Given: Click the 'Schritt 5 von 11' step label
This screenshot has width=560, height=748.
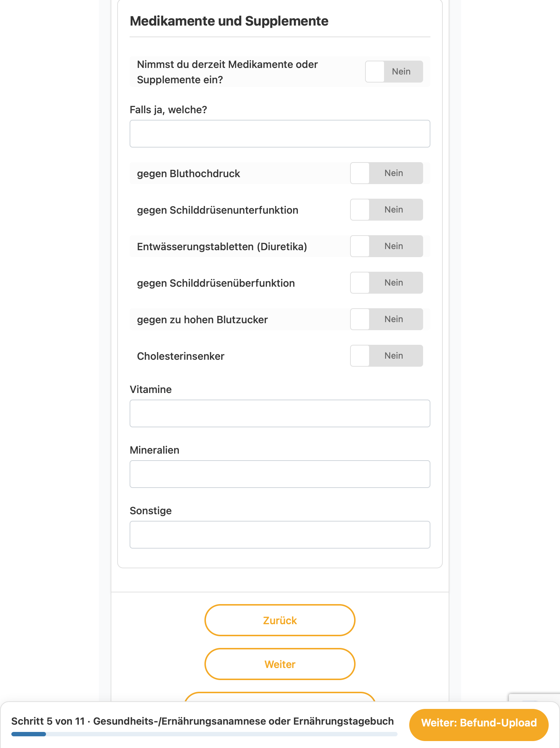Looking at the screenshot, I should [x=48, y=721].
